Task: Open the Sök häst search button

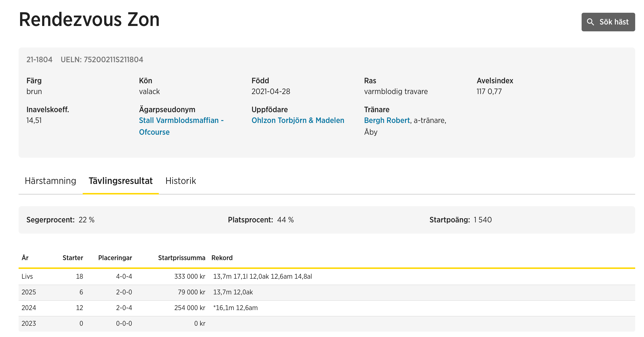Action: pyautogui.click(x=608, y=22)
